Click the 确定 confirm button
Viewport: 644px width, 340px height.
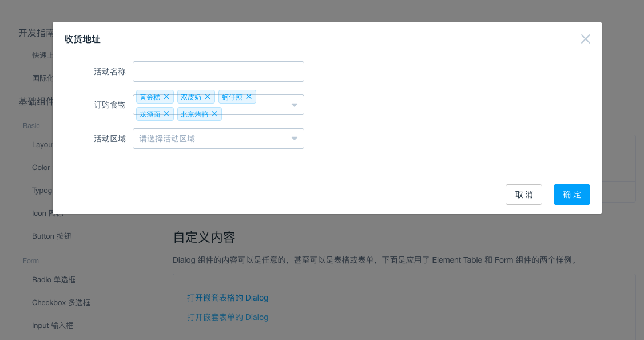(x=571, y=195)
